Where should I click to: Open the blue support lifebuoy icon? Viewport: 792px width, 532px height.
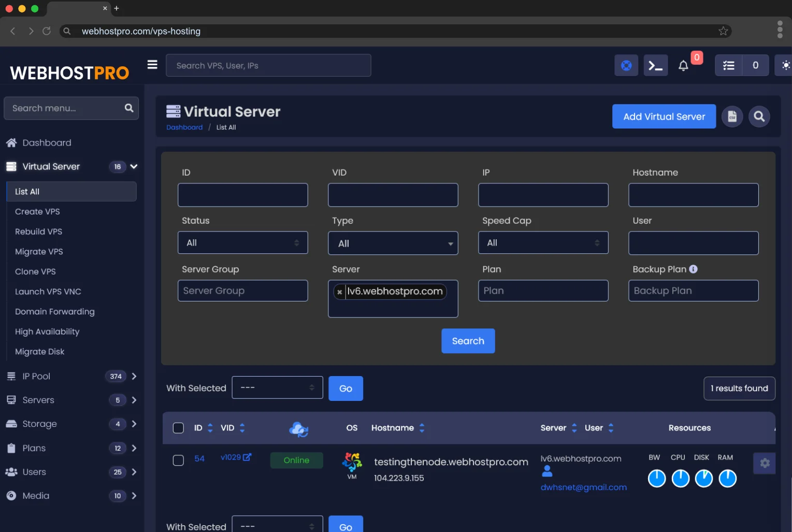[x=626, y=65]
